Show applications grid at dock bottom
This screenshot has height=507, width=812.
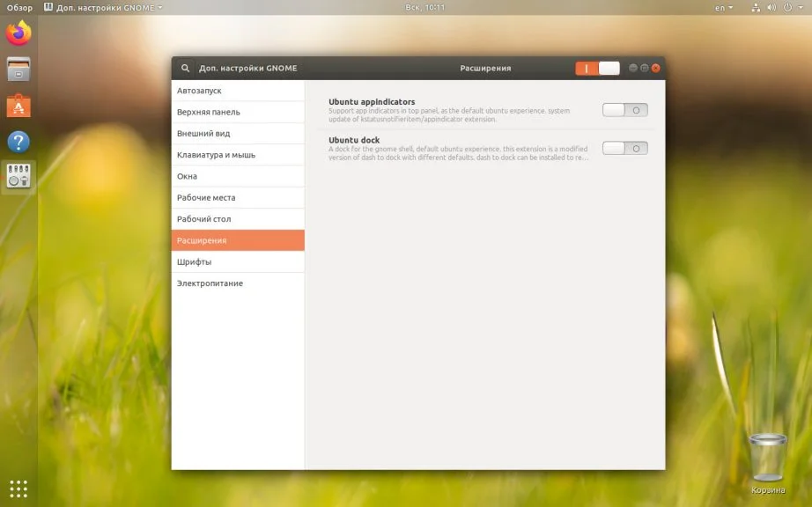pos(18,489)
